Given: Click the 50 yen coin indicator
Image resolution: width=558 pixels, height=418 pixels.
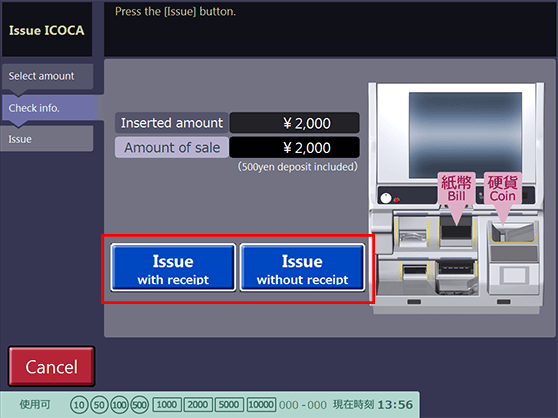Looking at the screenshot, I should point(99,405).
